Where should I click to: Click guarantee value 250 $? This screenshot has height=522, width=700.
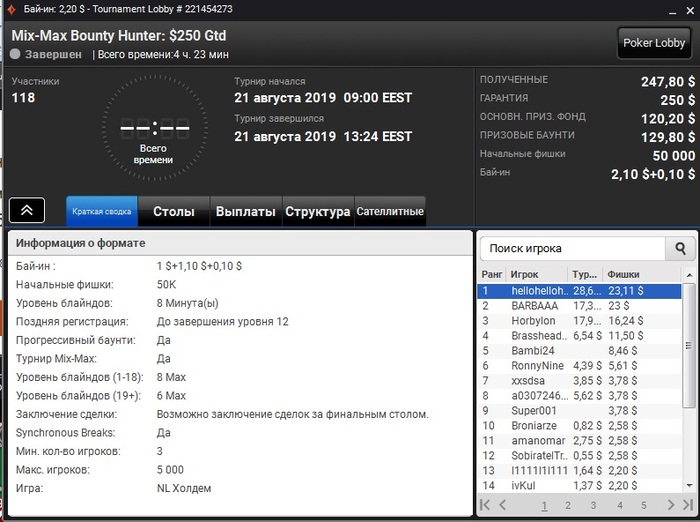tap(678, 100)
